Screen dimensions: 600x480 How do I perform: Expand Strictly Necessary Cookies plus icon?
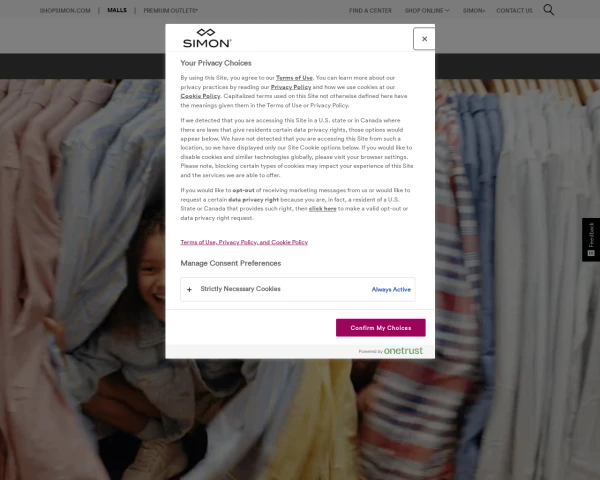tap(189, 289)
